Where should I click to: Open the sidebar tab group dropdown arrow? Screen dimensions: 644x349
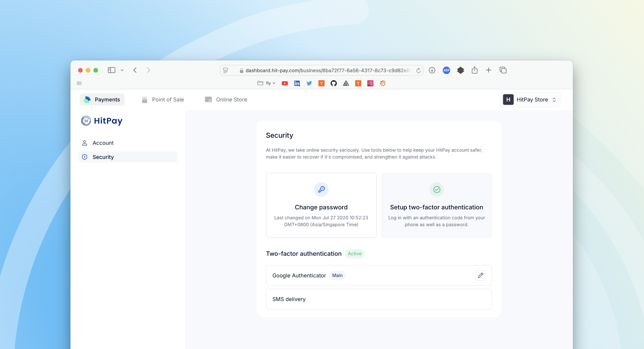[122, 70]
